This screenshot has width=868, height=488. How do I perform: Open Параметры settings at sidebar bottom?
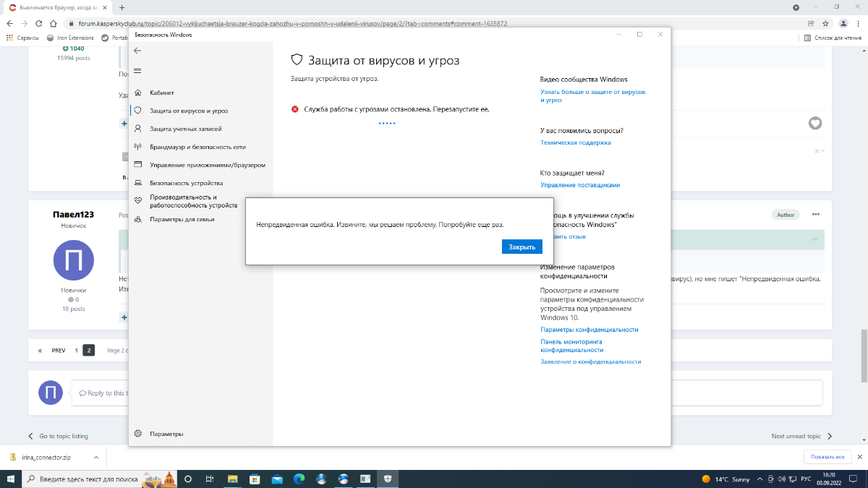click(x=166, y=434)
